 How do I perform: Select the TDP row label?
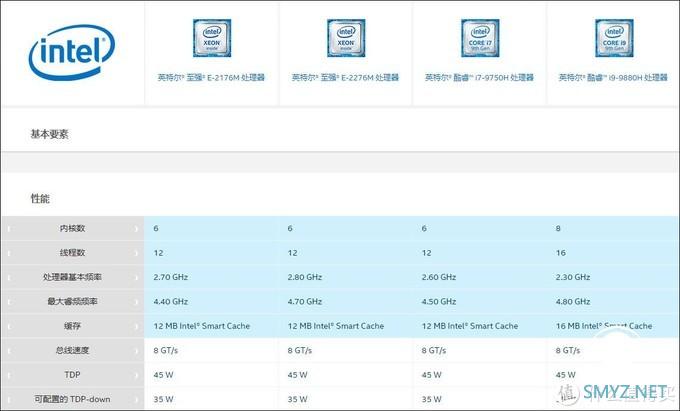point(72,375)
